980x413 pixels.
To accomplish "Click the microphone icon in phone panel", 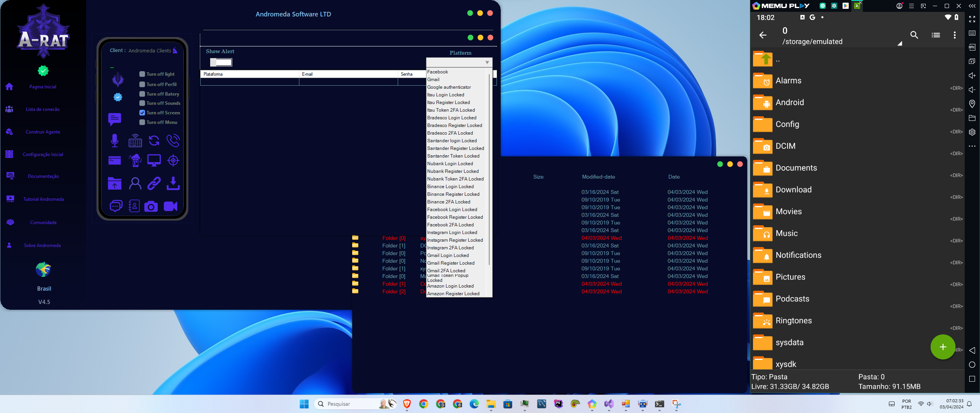I will [114, 140].
